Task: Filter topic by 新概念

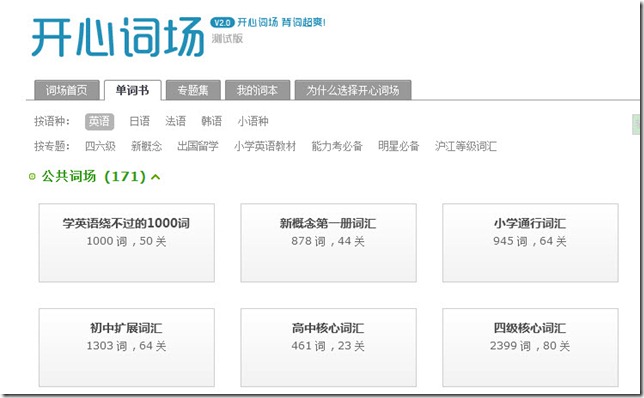Action: pyautogui.click(x=146, y=146)
